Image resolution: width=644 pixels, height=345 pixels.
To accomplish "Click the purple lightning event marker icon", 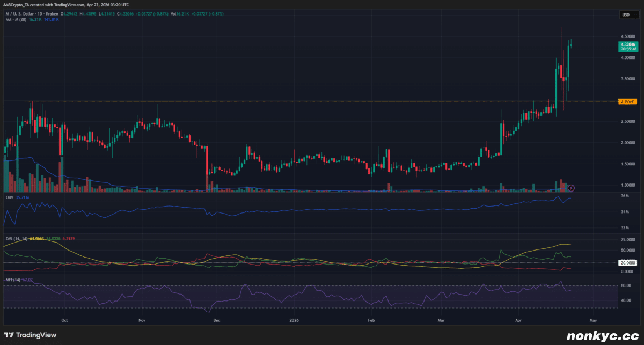I will tap(572, 188).
